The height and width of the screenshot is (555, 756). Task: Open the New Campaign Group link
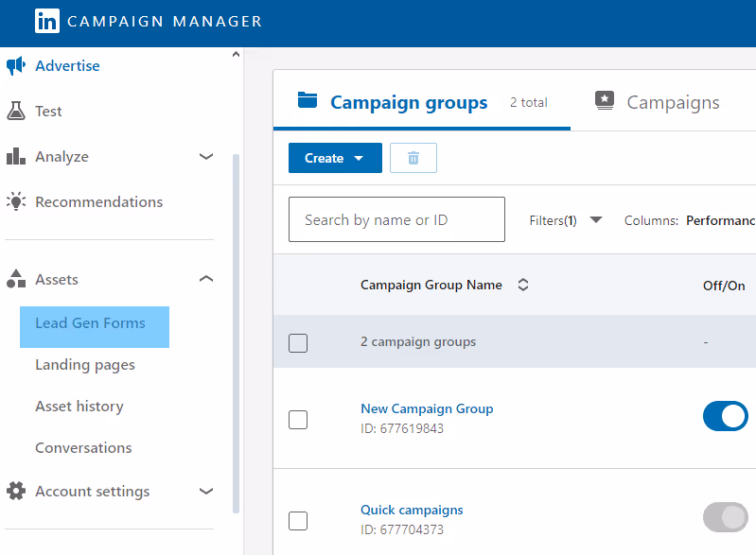pyautogui.click(x=427, y=408)
